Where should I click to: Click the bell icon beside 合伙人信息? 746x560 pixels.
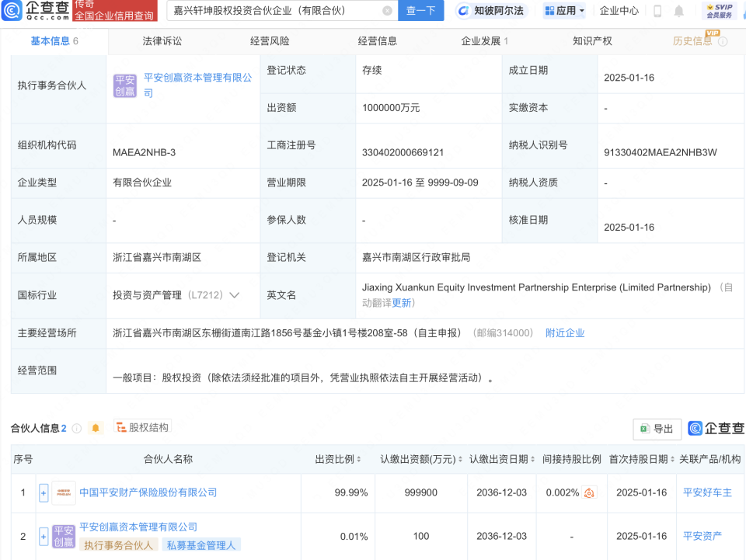point(96,428)
